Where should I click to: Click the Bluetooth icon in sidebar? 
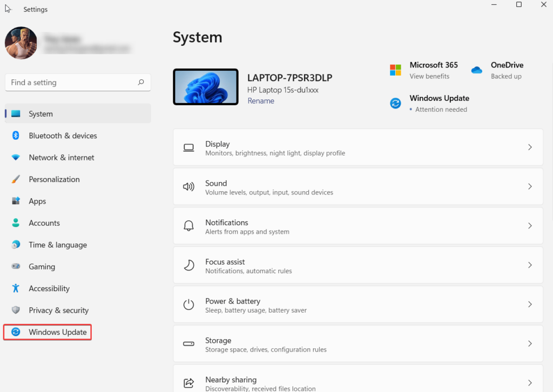coord(16,136)
